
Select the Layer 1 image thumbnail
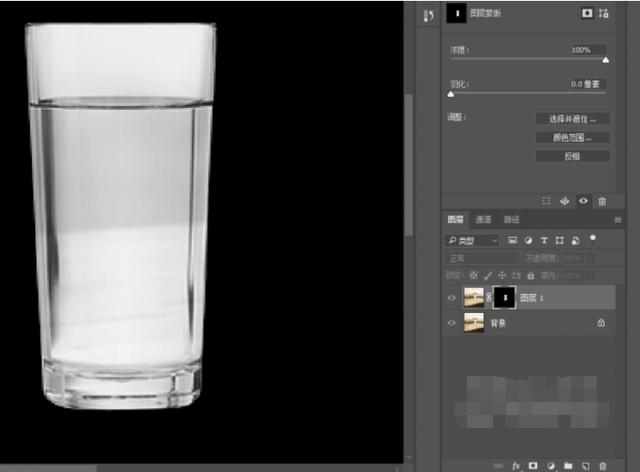474,297
